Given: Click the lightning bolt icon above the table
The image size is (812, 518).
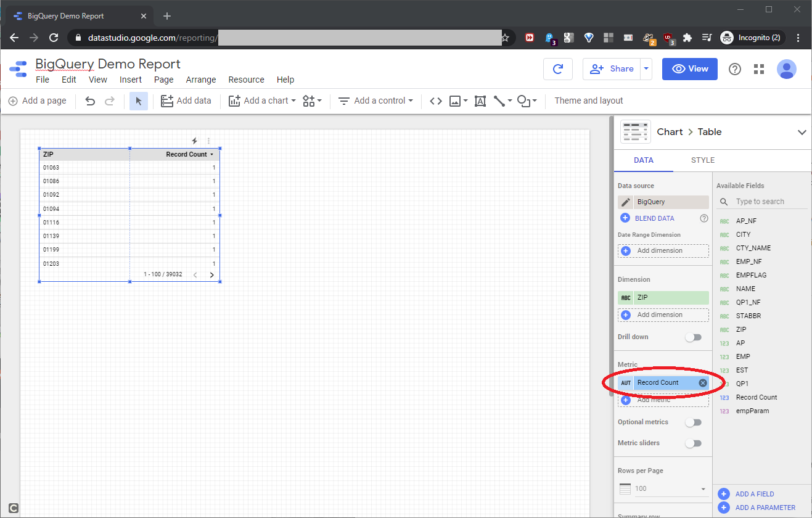Looking at the screenshot, I should pos(194,141).
